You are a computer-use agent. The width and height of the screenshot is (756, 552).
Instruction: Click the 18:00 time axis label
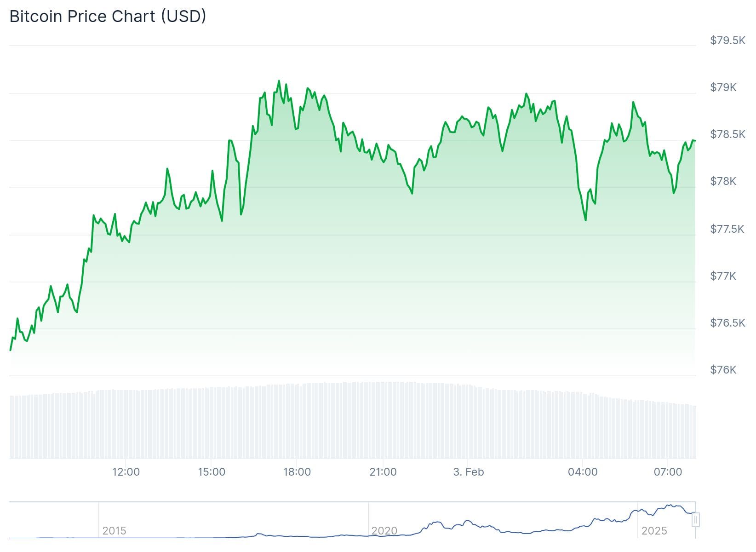point(297,472)
